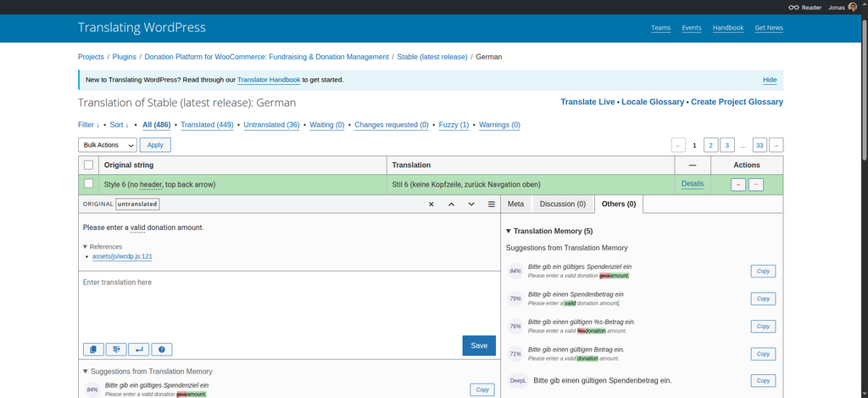The width and height of the screenshot is (868, 398).
Task: Click the 84% match badge in right panel
Action: point(515,271)
